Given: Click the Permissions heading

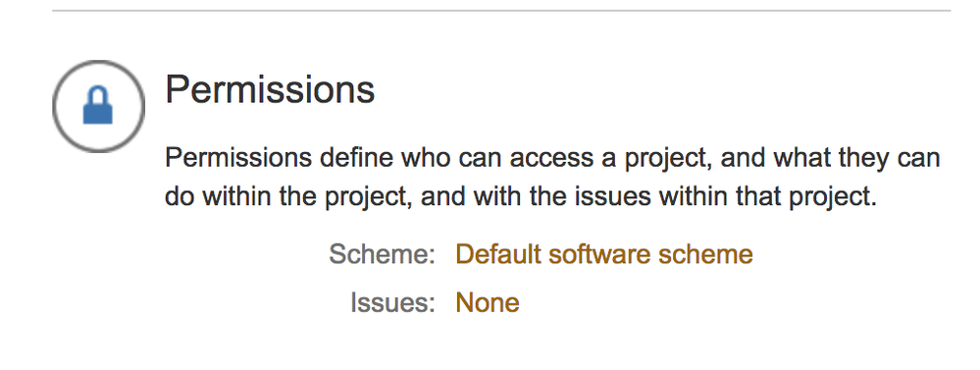Looking at the screenshot, I should (270, 88).
